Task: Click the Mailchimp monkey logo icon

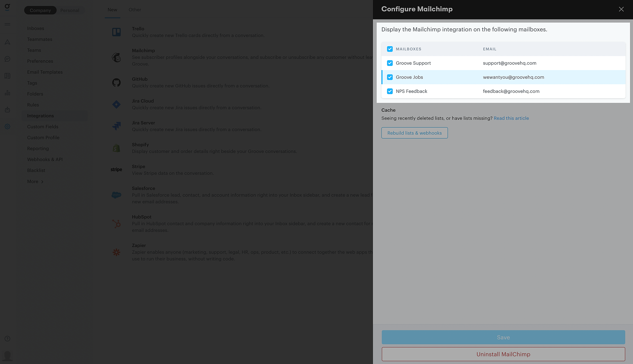Action: 116,58
